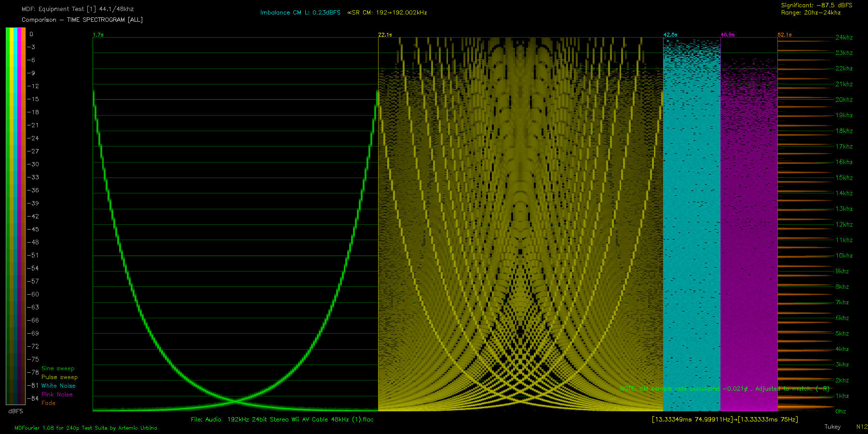This screenshot has height=434, width=868.
Task: Click the '15khz' frequency axis label
Action: click(x=844, y=178)
